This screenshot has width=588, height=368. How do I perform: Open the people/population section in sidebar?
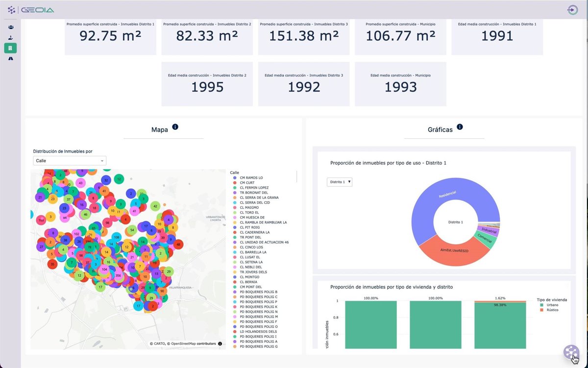[x=11, y=27]
